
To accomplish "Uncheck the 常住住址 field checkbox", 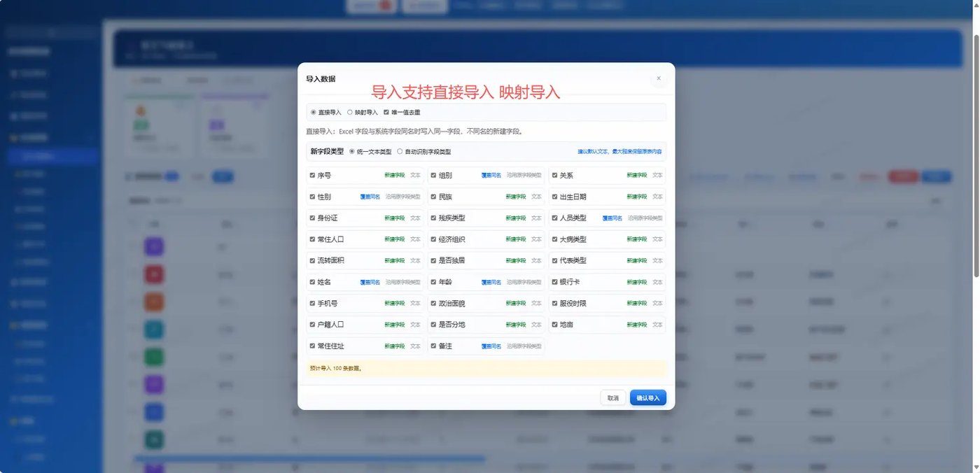I will click(x=312, y=346).
